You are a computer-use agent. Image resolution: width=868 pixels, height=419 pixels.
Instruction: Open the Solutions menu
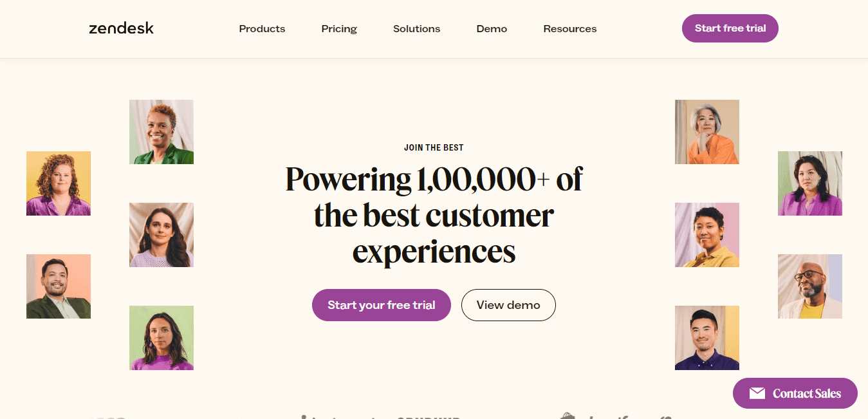pos(416,28)
